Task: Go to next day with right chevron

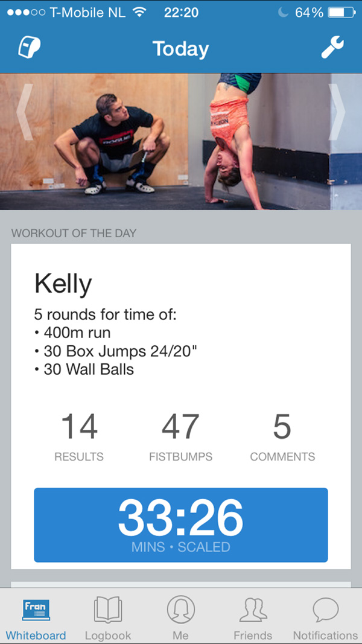Action: pyautogui.click(x=337, y=112)
